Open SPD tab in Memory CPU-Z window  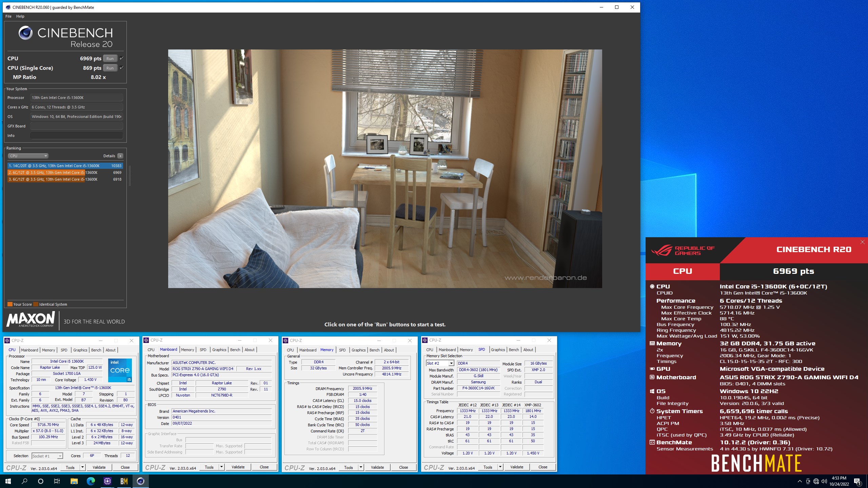tap(342, 350)
